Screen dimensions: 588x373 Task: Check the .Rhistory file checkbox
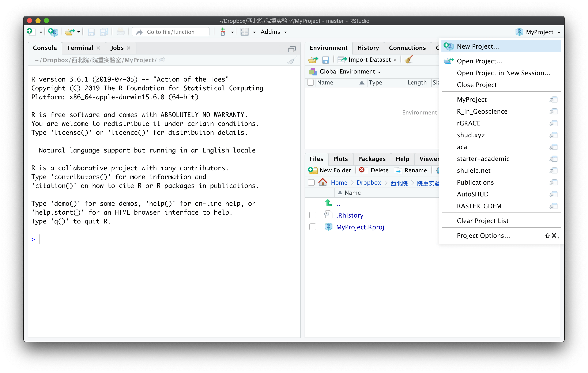coord(313,215)
